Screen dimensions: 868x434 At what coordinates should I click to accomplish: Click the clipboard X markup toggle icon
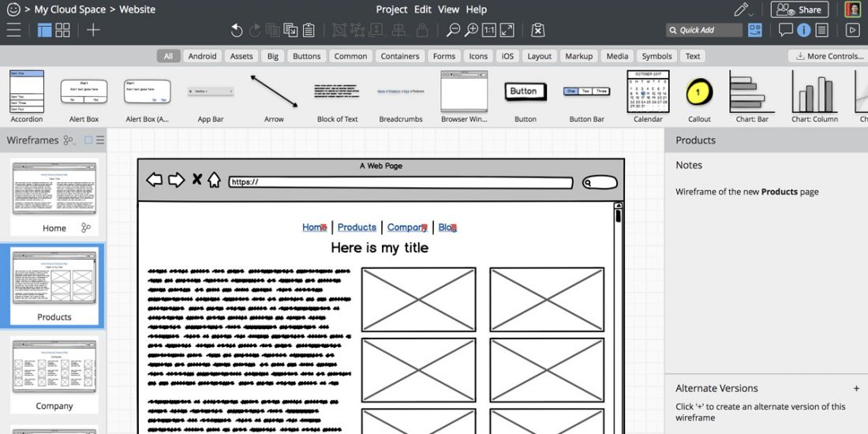pyautogui.click(x=537, y=30)
